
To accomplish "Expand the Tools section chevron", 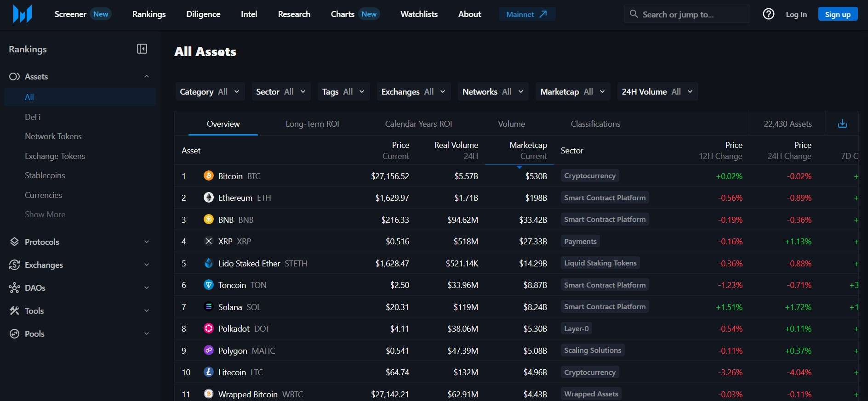I will coord(147,311).
